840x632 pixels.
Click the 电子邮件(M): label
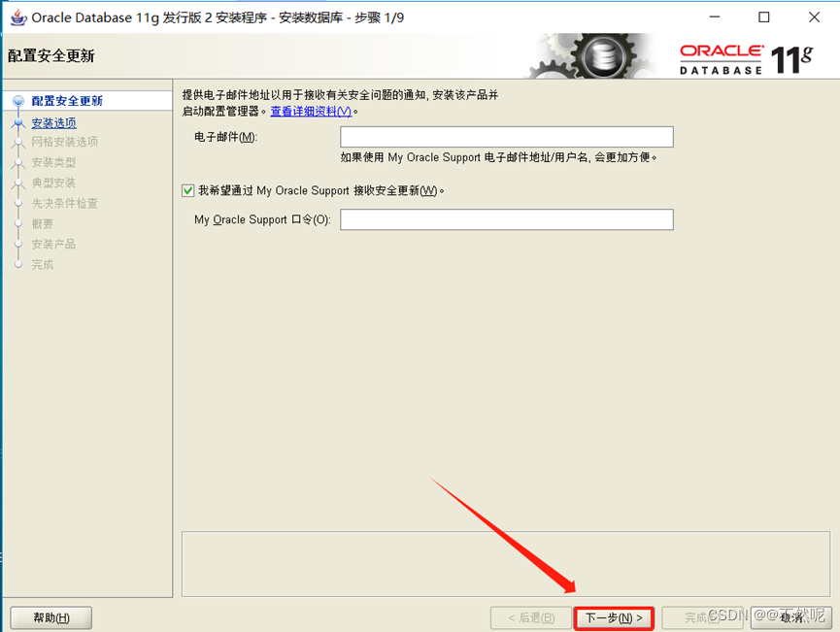tap(225, 137)
